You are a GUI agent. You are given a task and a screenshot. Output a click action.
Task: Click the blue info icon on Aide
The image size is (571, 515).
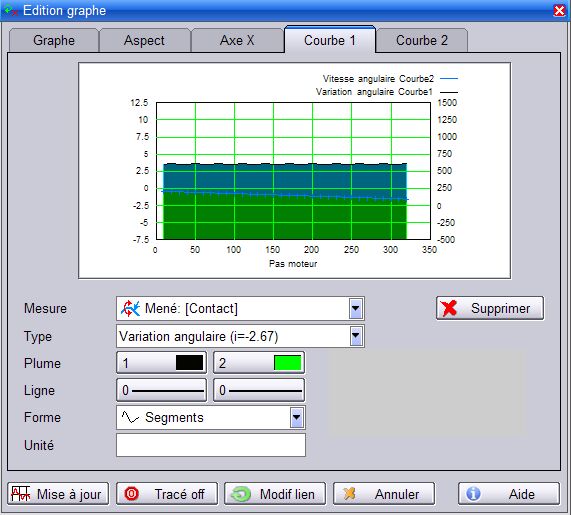click(x=473, y=494)
